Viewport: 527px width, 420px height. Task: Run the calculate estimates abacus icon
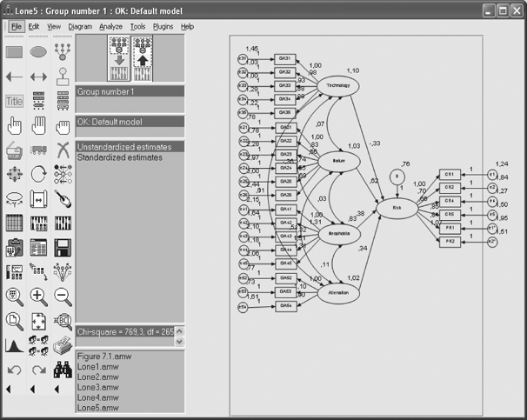tap(63, 223)
